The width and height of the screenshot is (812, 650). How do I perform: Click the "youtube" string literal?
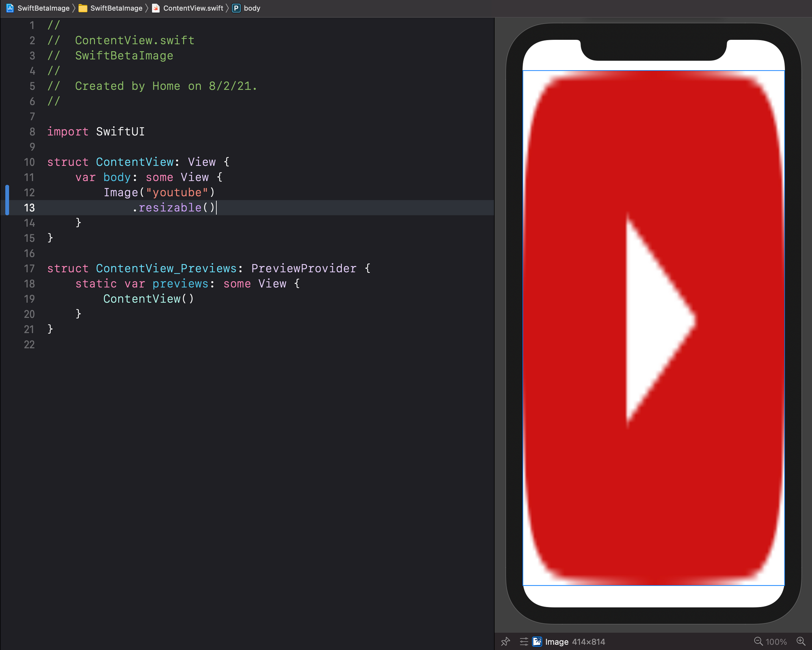177,192
